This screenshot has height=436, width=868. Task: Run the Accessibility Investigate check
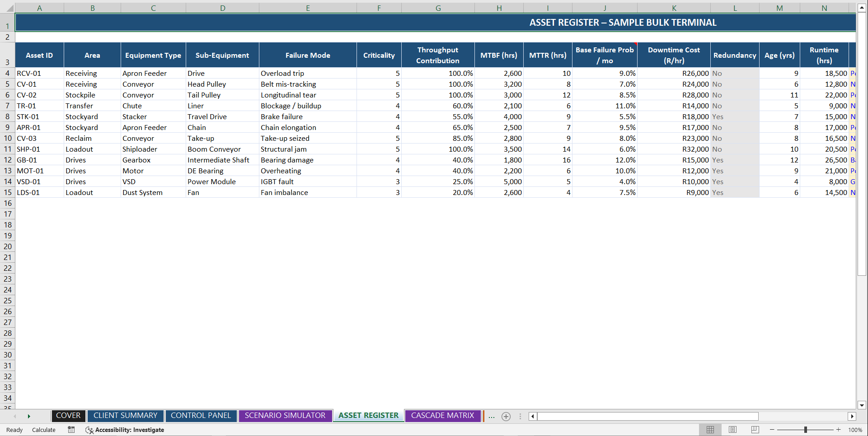[x=125, y=430]
